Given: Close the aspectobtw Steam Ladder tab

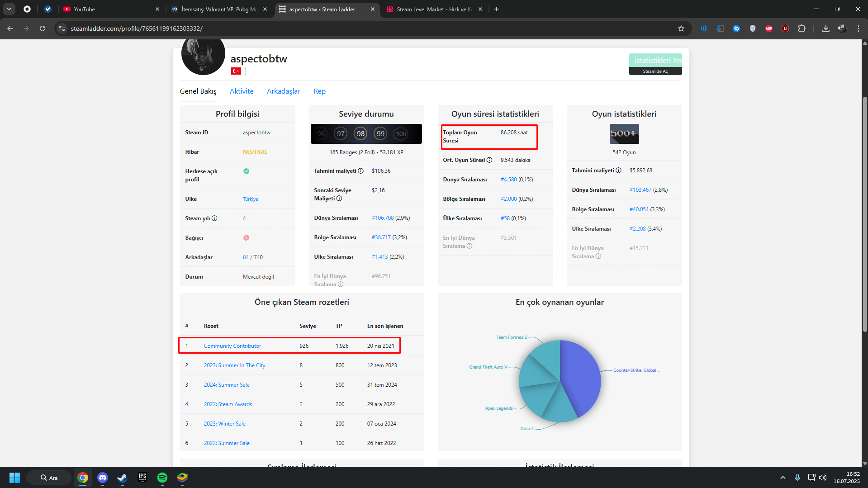Looking at the screenshot, I should pos(373,9).
